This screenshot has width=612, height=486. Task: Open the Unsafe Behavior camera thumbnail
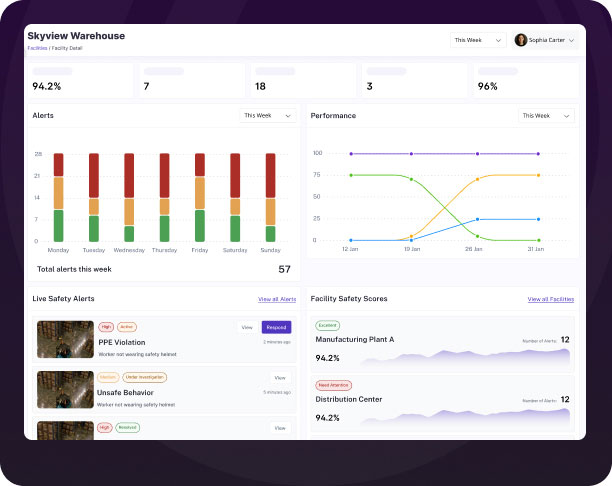[65, 390]
